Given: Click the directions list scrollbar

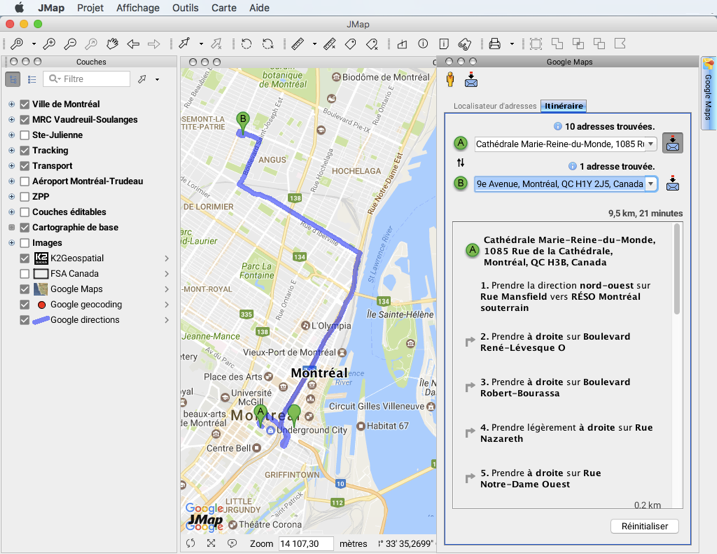Looking at the screenshot, I should (x=677, y=270).
